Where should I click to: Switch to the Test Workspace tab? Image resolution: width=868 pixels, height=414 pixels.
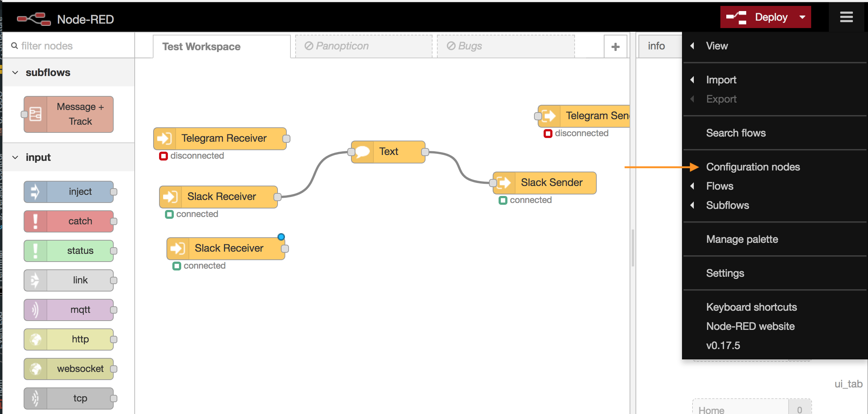pos(201,46)
